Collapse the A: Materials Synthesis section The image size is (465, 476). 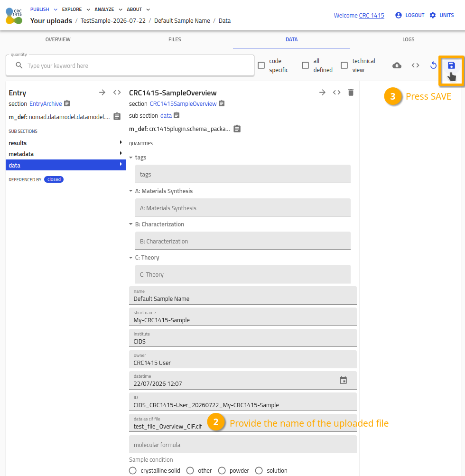click(x=131, y=191)
